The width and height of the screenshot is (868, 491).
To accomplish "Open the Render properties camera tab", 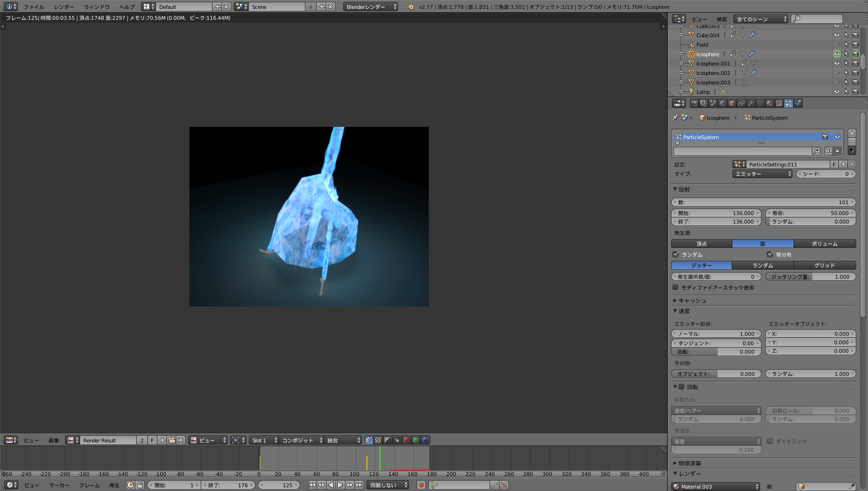I will [694, 103].
